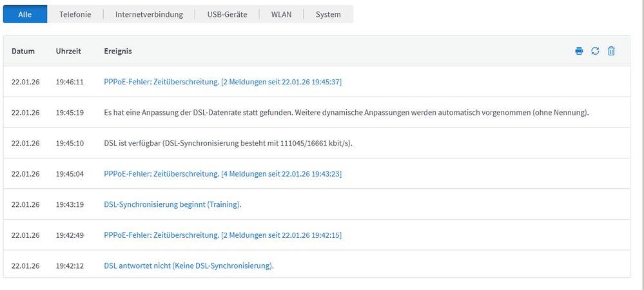Show the USB-Geräte events tab
This screenshot has height=290, width=644.
(227, 14)
